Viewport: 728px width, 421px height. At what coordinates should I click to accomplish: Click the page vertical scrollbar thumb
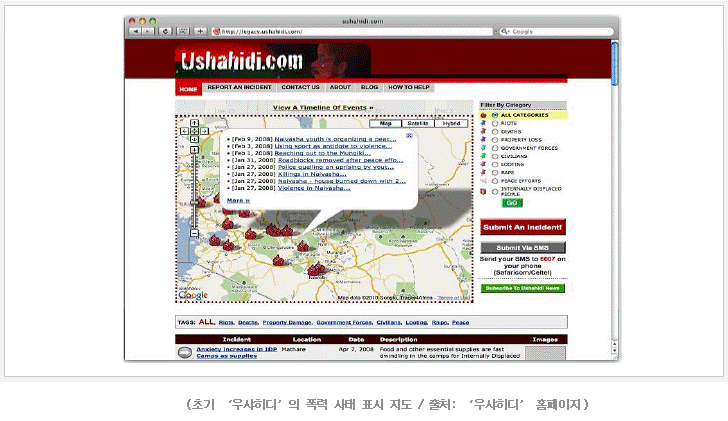[x=615, y=64]
